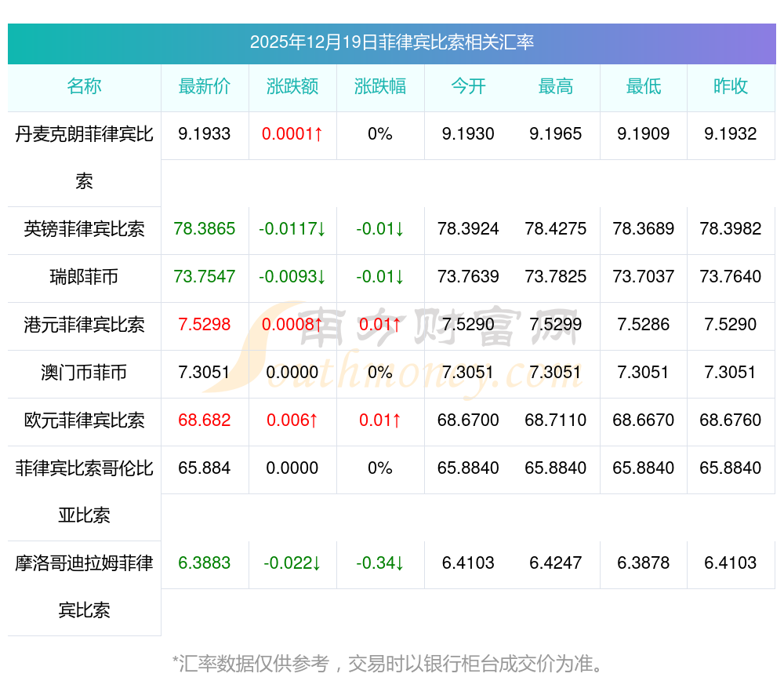This screenshot has height=688, width=784.
Task: Click the 今开 column header
Action: coord(468,87)
